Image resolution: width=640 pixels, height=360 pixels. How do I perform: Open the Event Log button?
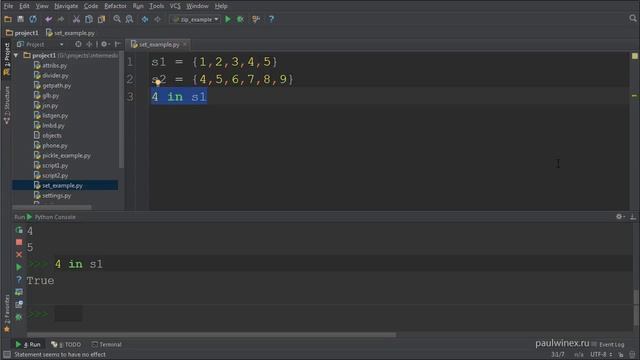[608, 344]
